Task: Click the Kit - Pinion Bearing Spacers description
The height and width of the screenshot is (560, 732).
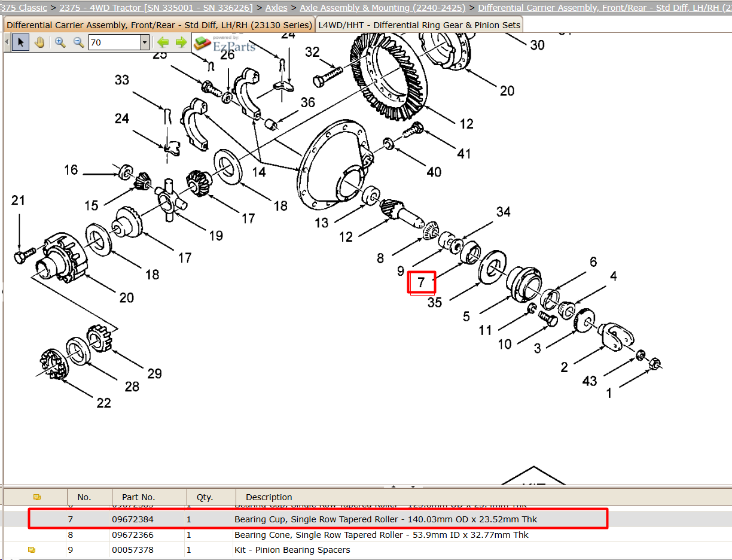Action: pos(292,550)
